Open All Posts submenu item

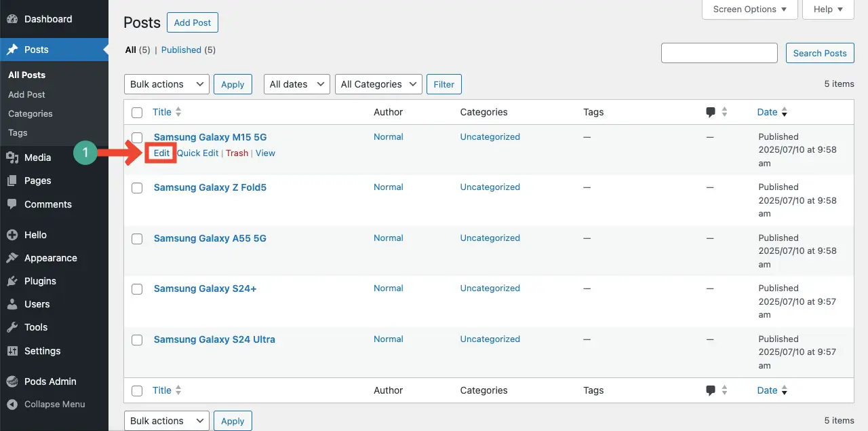click(27, 75)
